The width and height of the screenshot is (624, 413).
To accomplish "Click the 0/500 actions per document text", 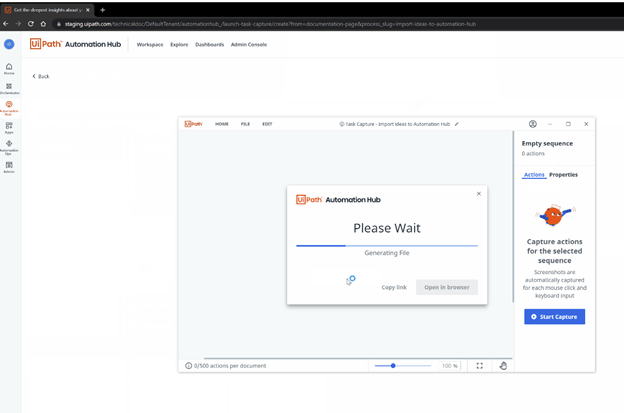I will click(230, 366).
